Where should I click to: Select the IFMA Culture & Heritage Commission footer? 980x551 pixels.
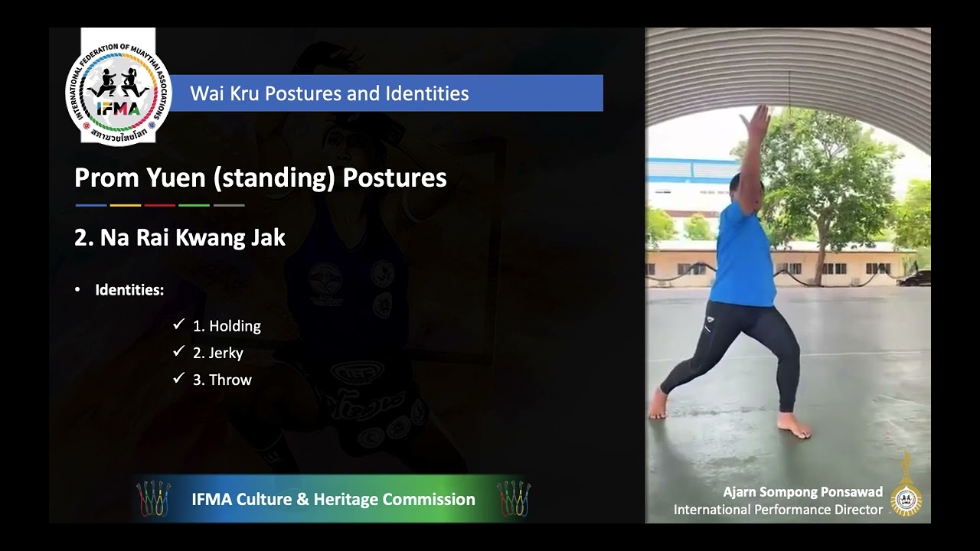(333, 499)
